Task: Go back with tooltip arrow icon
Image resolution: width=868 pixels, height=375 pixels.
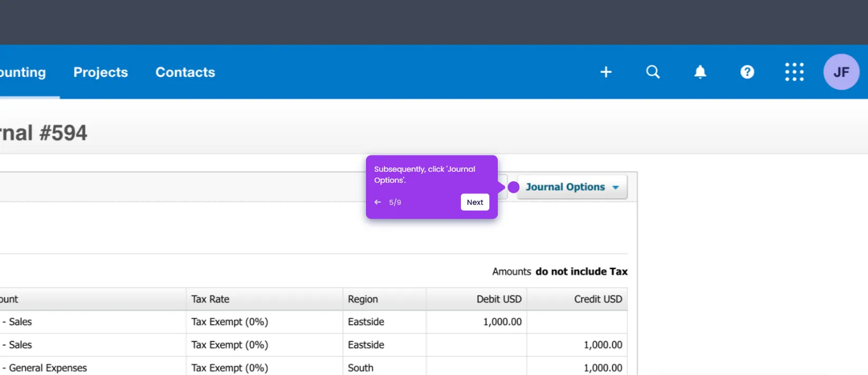Action: [378, 202]
